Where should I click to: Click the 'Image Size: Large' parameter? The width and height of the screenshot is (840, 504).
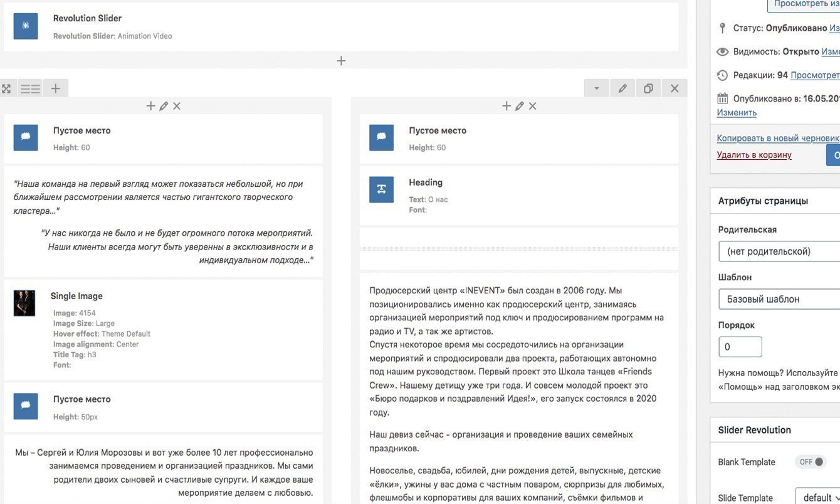84,323
